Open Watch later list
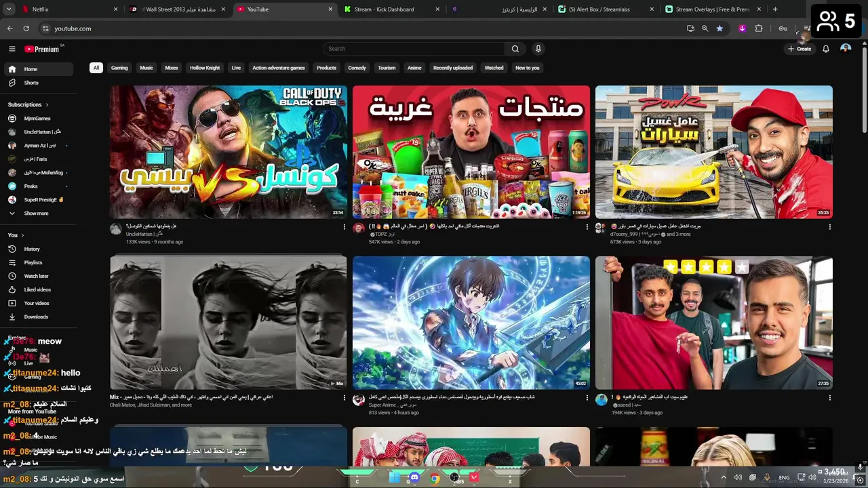 (38, 276)
